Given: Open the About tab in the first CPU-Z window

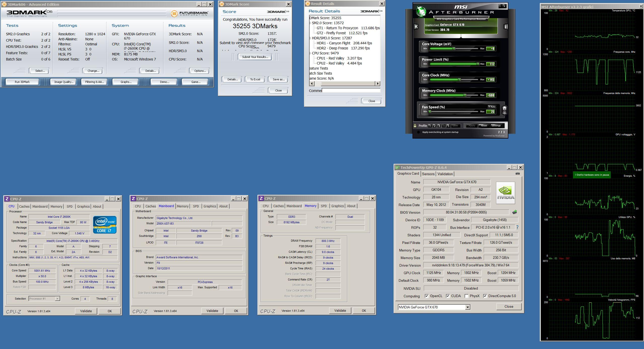Looking at the screenshot, I should tap(97, 206).
